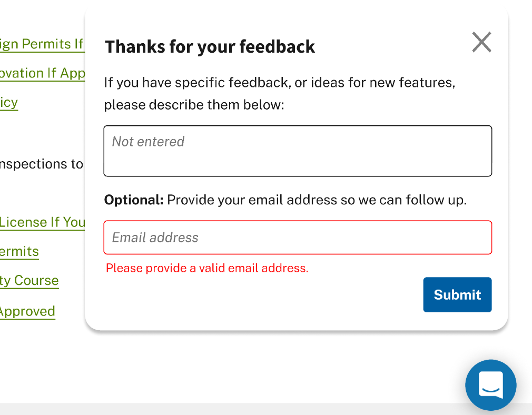Click the 'Thanks for your feedback' heading
Image resolution: width=532 pixels, height=415 pixels.
pyautogui.click(x=210, y=46)
